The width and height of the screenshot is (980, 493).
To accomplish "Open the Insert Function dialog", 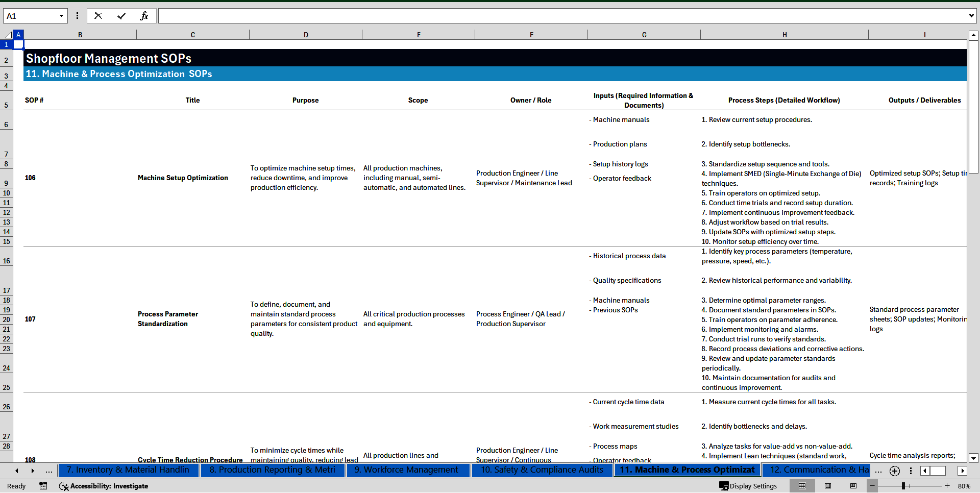I will pos(144,15).
